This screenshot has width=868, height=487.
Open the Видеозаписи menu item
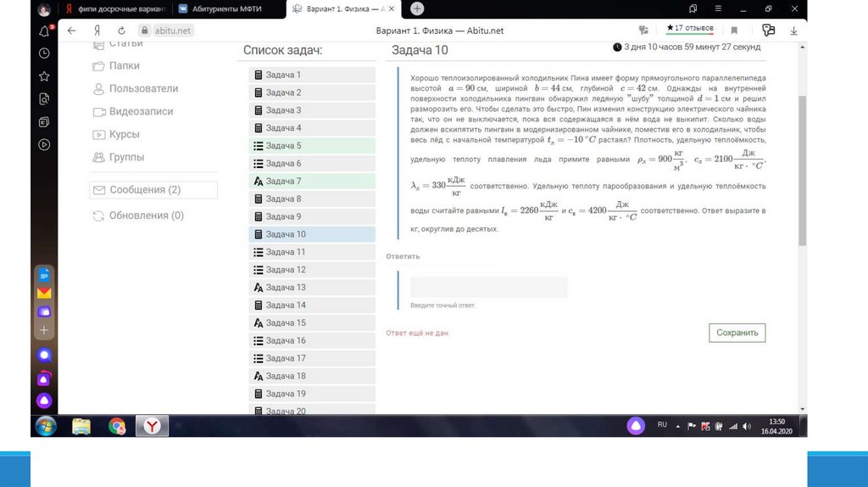point(133,111)
